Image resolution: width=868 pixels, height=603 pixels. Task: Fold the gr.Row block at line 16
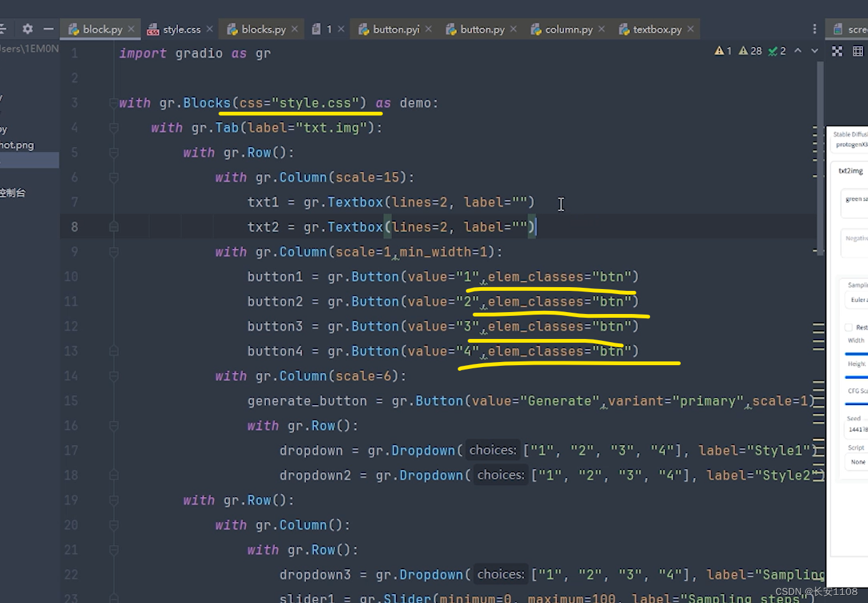(x=114, y=426)
